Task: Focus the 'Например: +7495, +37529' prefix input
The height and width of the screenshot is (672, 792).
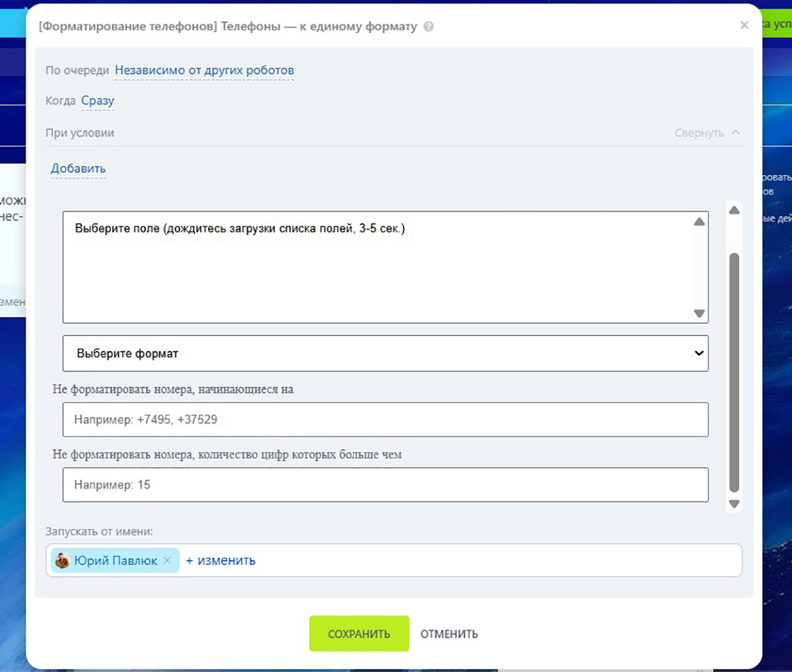Action: [x=385, y=420]
